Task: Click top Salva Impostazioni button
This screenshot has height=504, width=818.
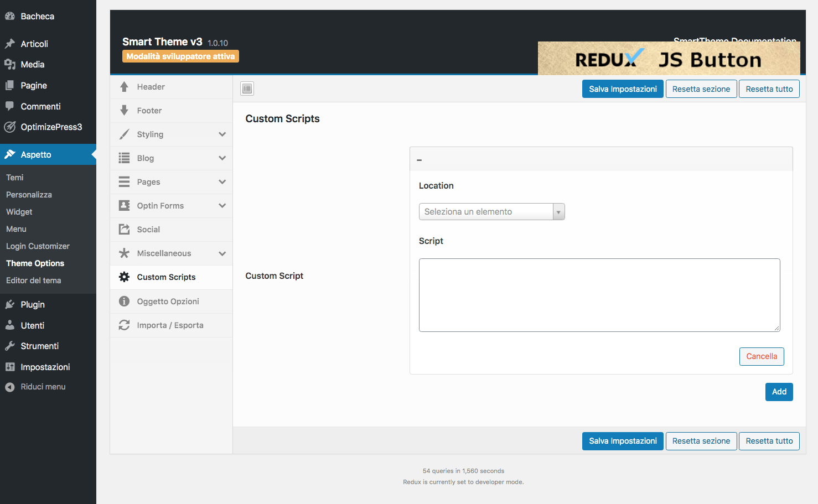Action: pyautogui.click(x=623, y=89)
